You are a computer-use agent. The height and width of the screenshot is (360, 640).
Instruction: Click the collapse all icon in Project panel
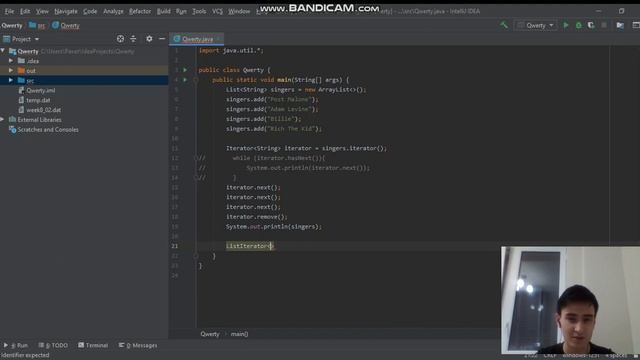pos(133,39)
